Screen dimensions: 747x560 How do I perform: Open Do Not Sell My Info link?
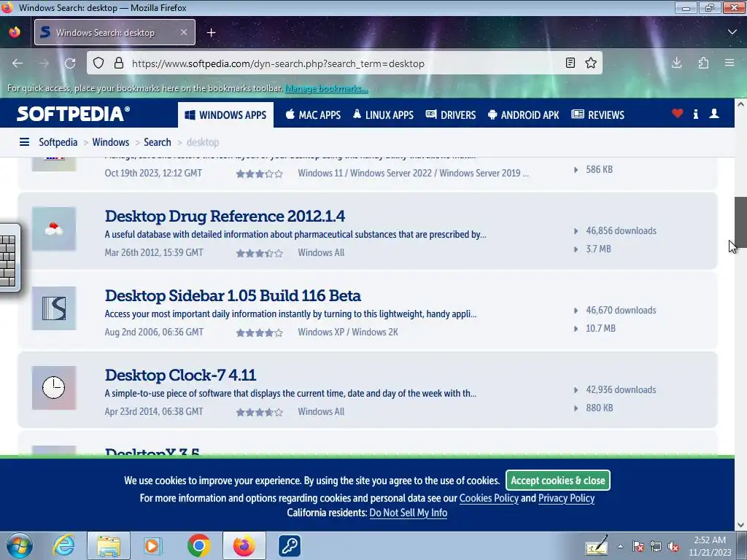[409, 513]
